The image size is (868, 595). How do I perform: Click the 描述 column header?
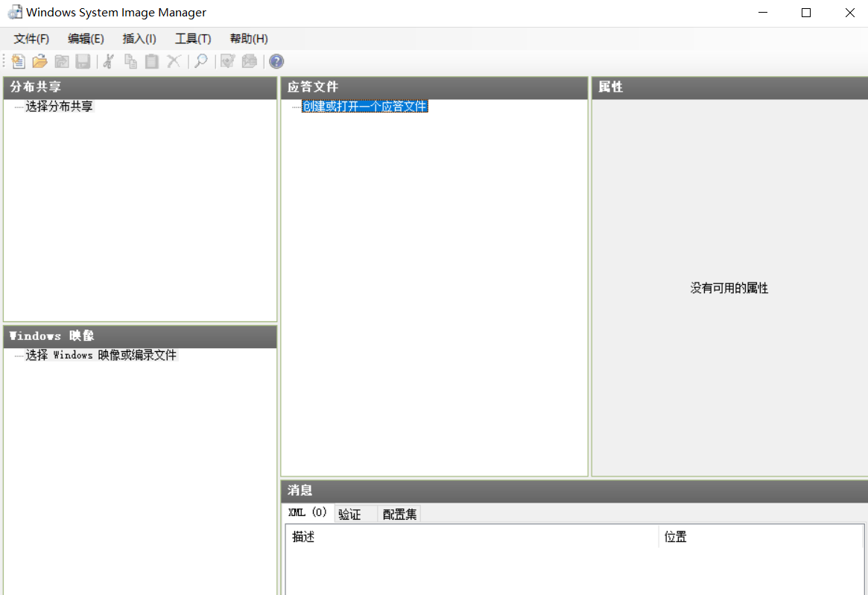coord(472,537)
